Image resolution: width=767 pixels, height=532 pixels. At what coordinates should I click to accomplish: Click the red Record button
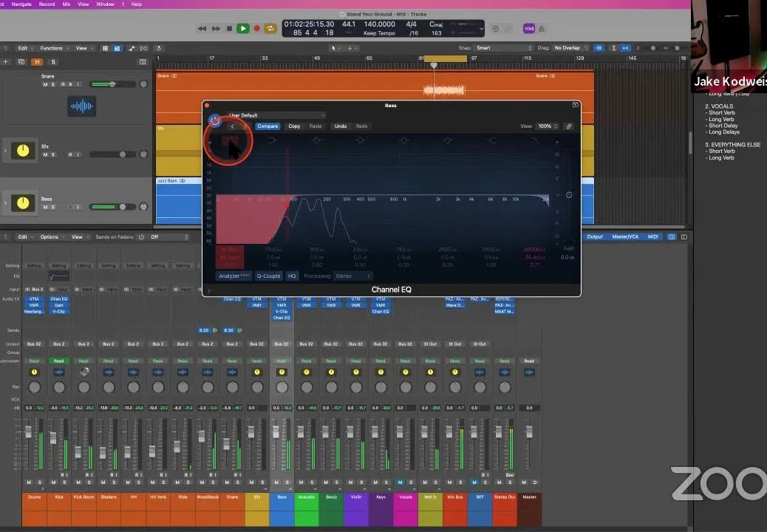click(256, 29)
